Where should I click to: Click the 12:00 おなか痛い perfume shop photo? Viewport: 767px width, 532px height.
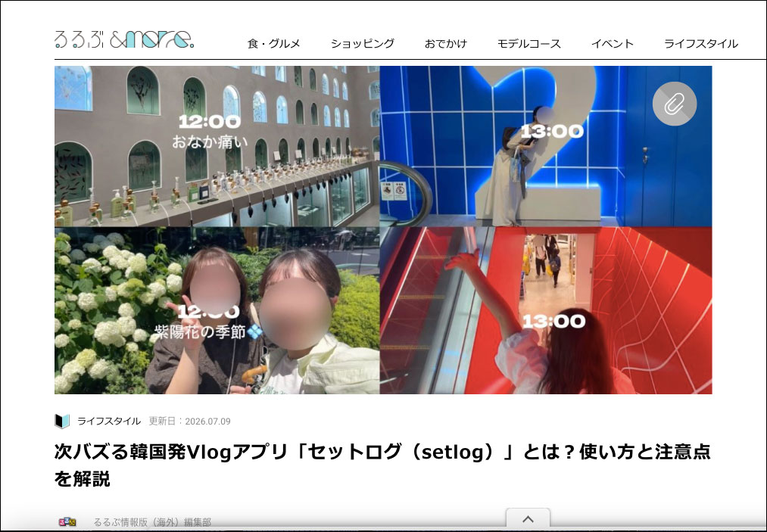pyautogui.click(x=217, y=146)
